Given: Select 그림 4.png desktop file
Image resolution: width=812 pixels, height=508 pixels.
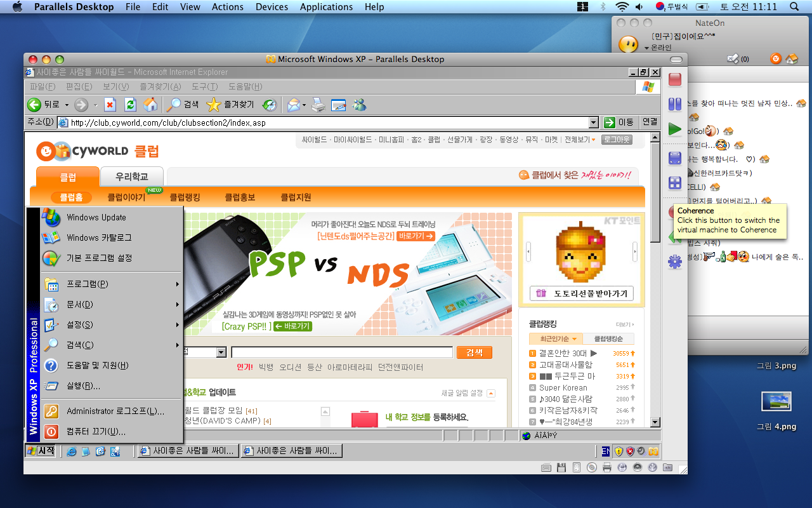Looking at the screenshot, I should (x=776, y=410).
